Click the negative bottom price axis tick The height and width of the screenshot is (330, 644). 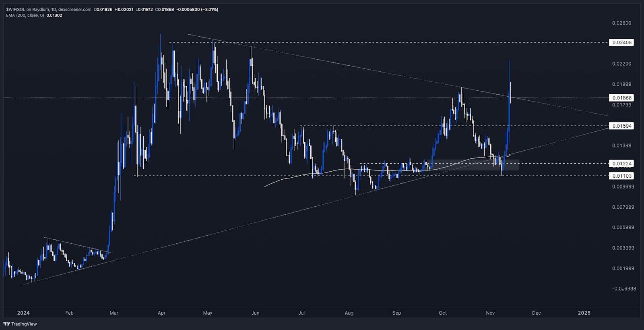(x=624, y=289)
